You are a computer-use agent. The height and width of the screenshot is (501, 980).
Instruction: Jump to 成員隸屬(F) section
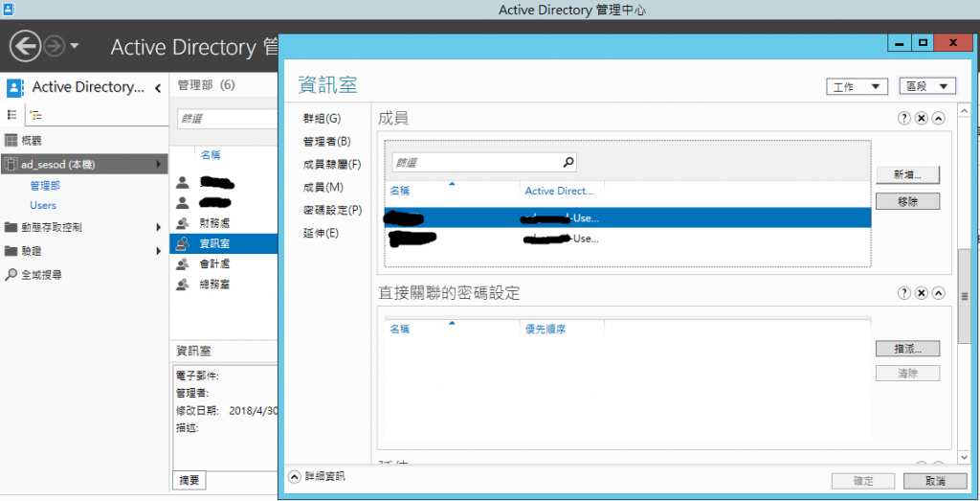pos(332,165)
